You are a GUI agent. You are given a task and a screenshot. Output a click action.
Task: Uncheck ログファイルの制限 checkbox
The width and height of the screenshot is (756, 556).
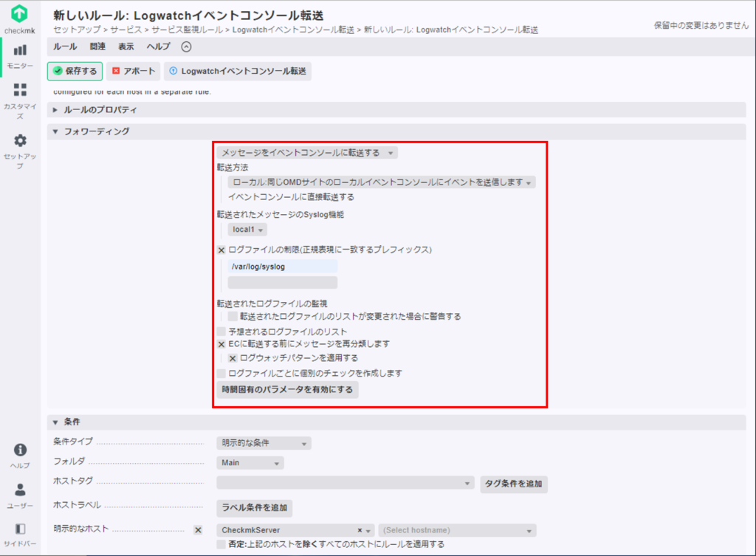(221, 250)
